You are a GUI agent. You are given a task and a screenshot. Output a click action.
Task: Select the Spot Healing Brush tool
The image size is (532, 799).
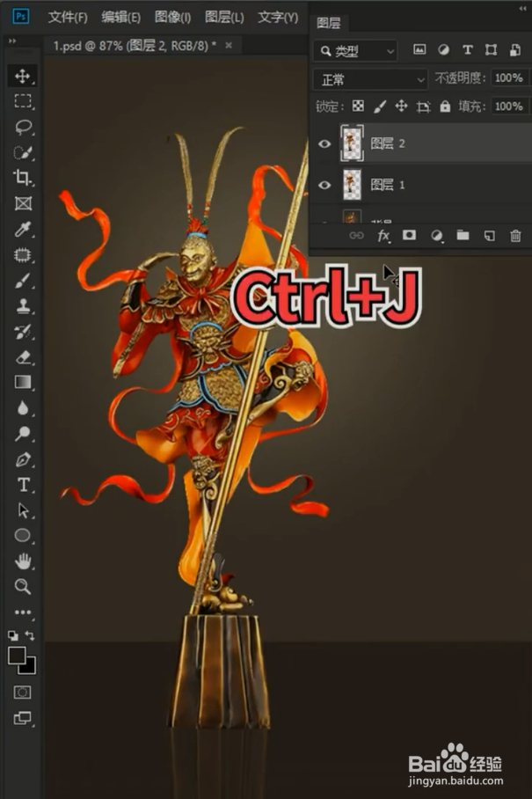click(x=22, y=255)
